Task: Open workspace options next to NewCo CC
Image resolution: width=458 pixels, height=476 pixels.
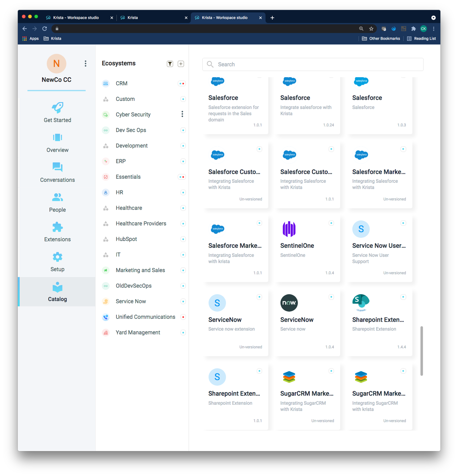Action: [86, 64]
